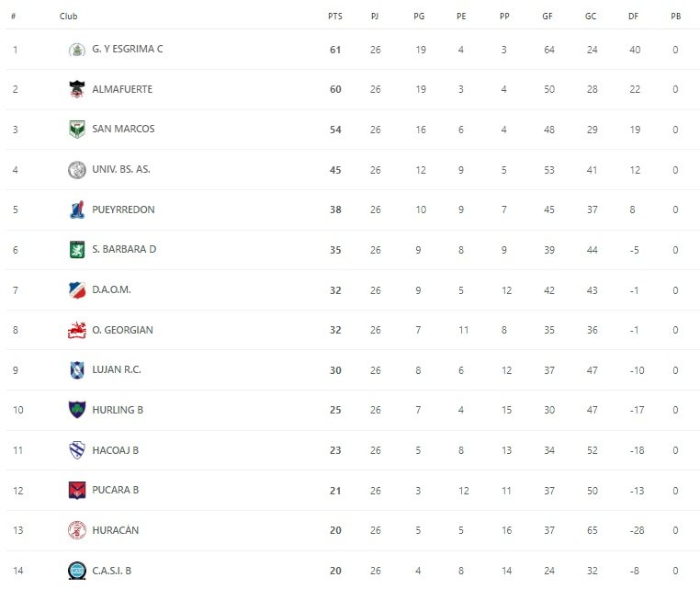Click the PG column header
700x589 pixels.
[x=419, y=17]
